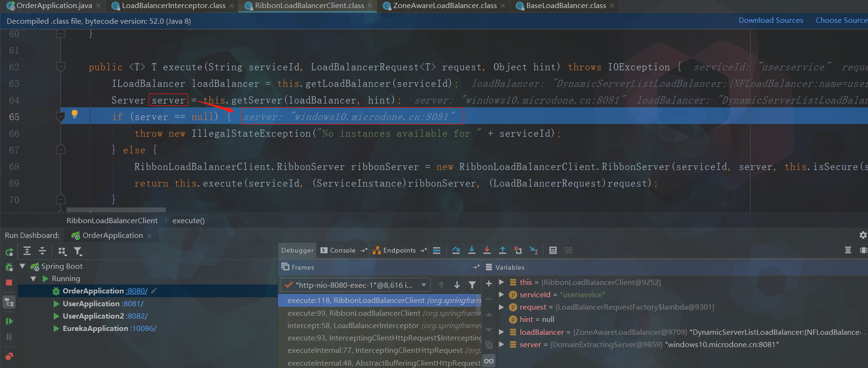Select previous frame with up arrow
This screenshot has height=368, width=868.
[x=441, y=285]
